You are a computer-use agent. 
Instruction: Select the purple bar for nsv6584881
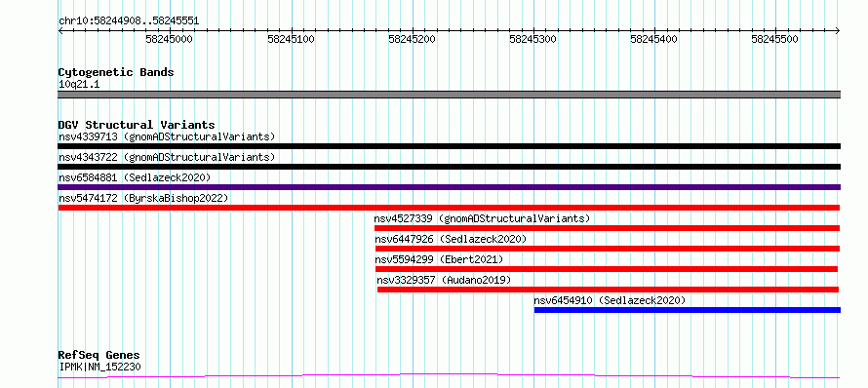pyautogui.click(x=449, y=187)
